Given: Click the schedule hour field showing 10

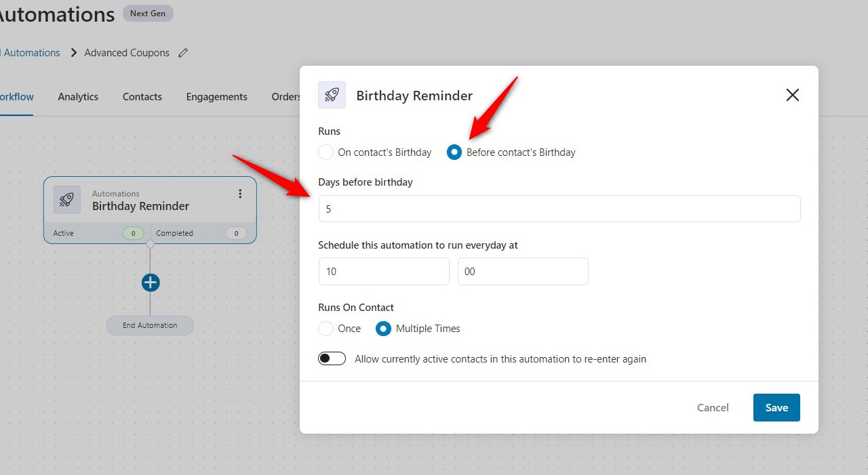Looking at the screenshot, I should (384, 271).
